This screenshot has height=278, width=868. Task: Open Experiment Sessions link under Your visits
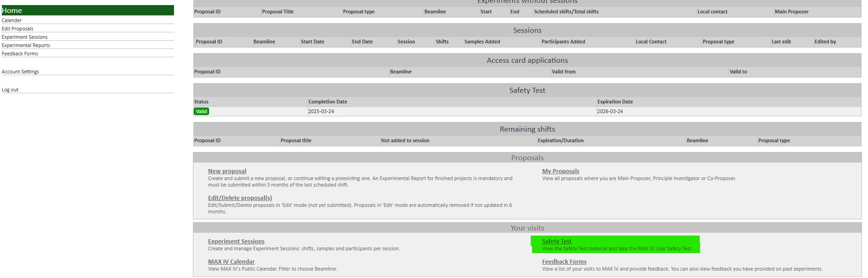(236, 241)
